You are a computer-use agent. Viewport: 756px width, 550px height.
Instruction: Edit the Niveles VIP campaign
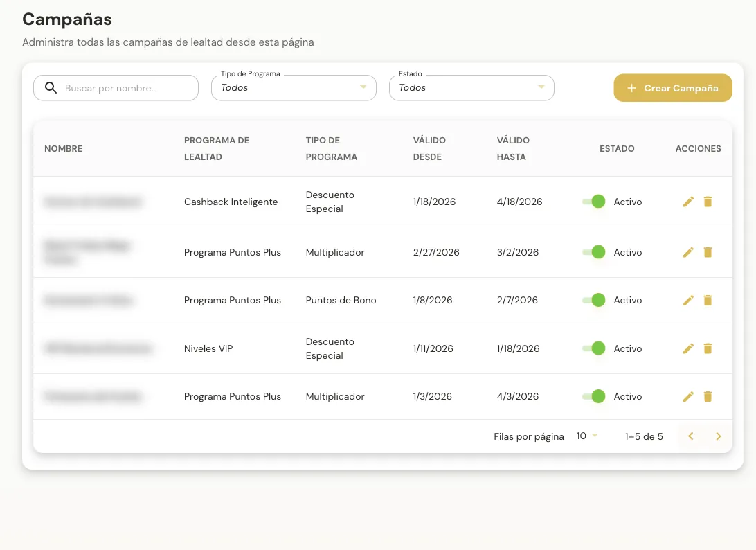(x=688, y=348)
